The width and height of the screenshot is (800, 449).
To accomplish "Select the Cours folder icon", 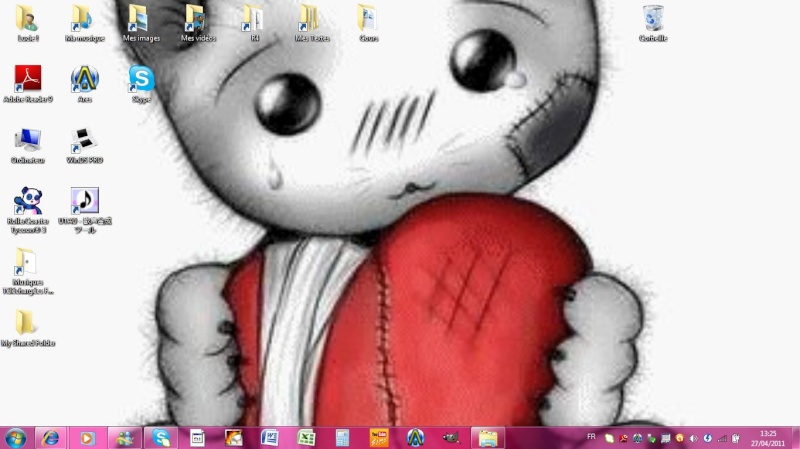I will [368, 23].
